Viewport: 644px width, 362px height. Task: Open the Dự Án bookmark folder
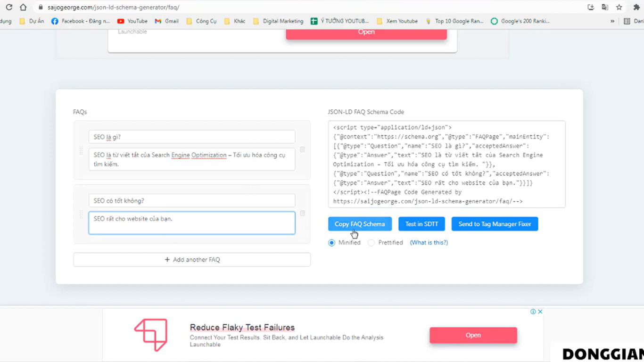(32, 21)
